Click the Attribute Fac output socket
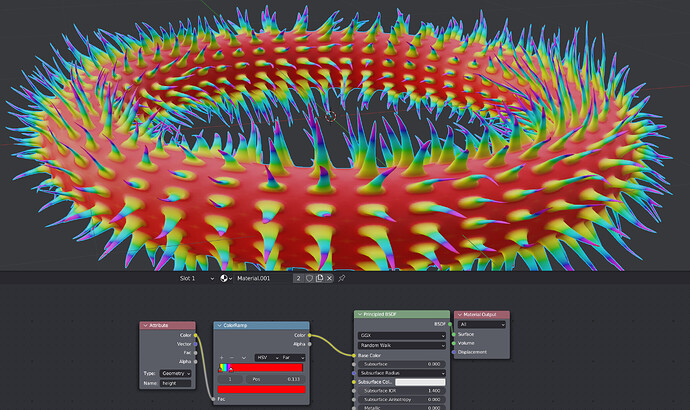Screen dimensions: 690x410 tap(196, 353)
